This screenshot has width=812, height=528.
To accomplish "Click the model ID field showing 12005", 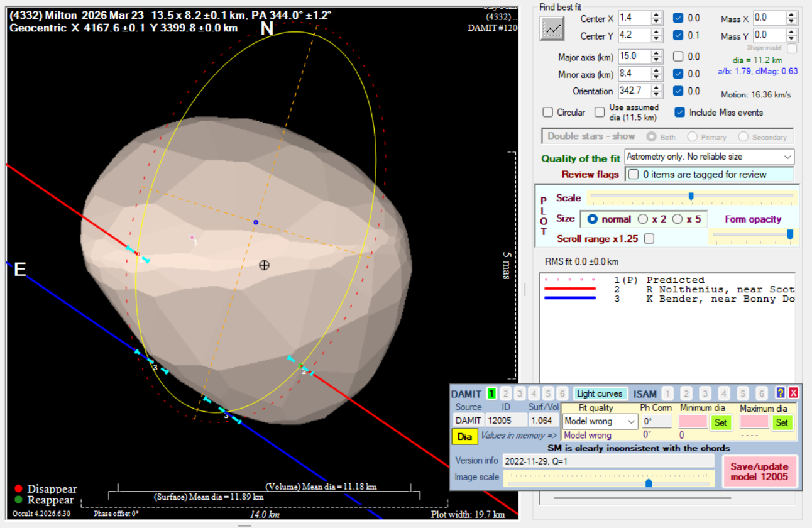I will pyautogui.click(x=506, y=421).
